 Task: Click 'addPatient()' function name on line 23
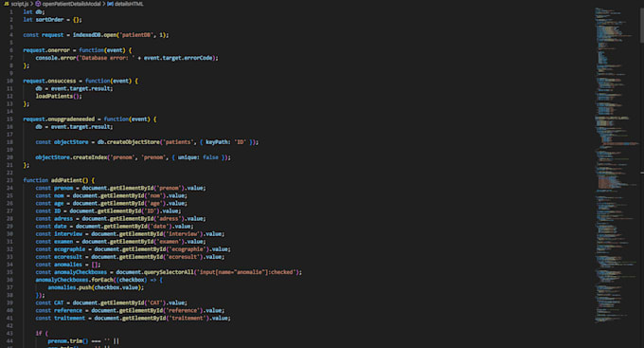pos(69,180)
